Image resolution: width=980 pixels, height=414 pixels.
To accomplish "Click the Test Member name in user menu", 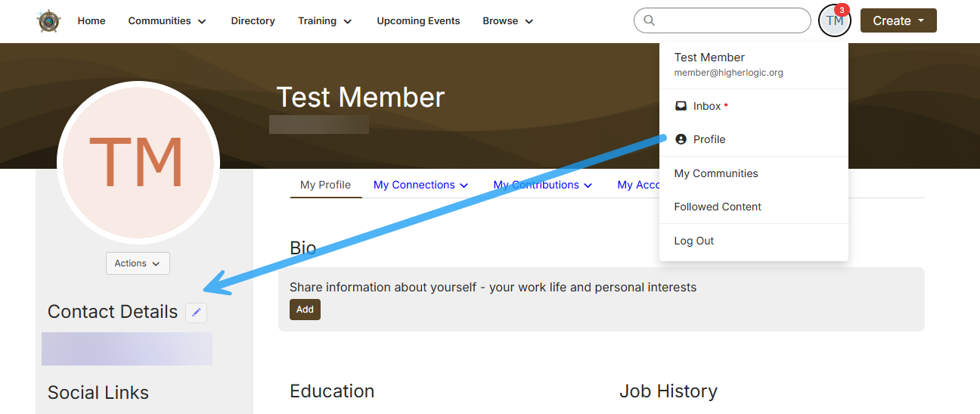I will [709, 58].
